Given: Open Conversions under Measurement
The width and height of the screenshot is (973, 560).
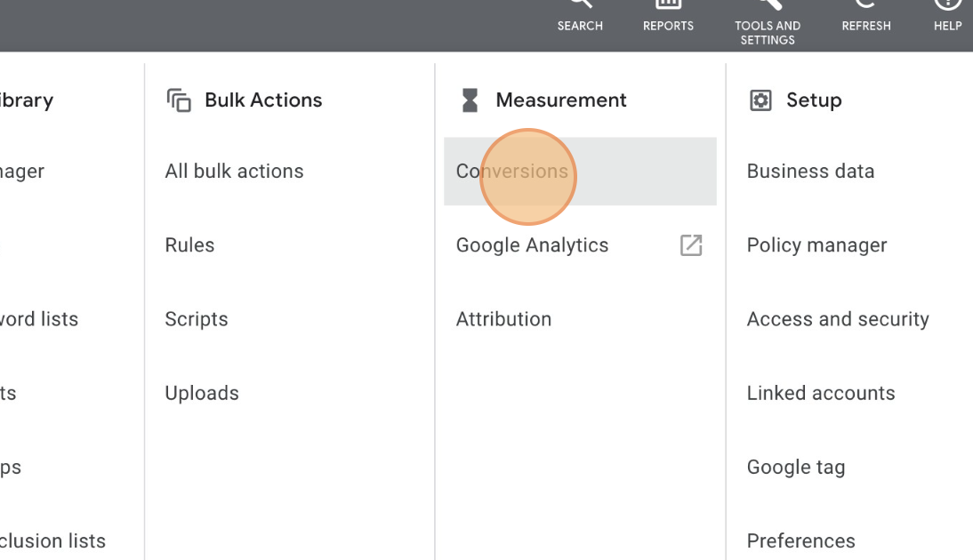Looking at the screenshot, I should [512, 172].
